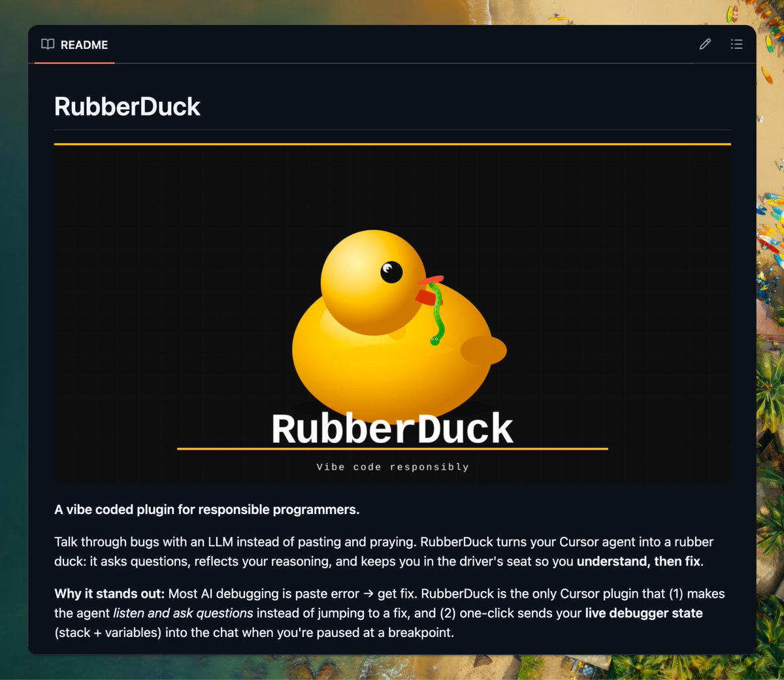Click the RubberDuck heading
Image resolution: width=784 pixels, height=680 pixels.
click(127, 106)
